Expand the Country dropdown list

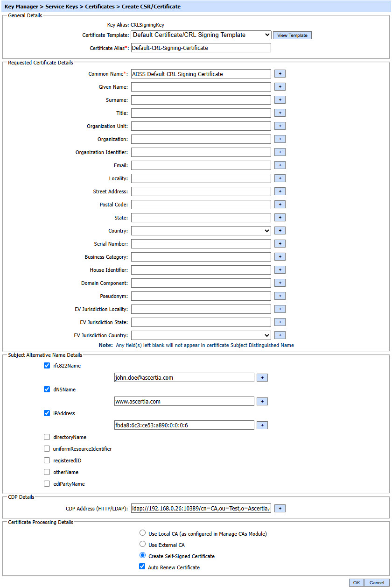pyautogui.click(x=201, y=231)
